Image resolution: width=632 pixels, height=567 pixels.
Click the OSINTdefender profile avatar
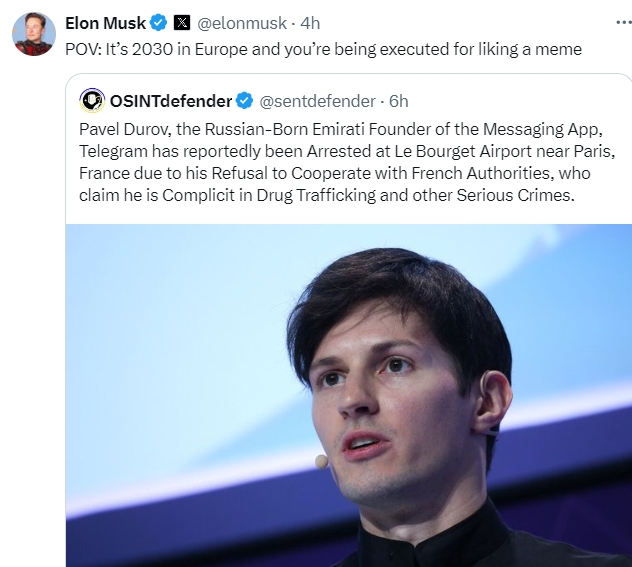pos(93,101)
